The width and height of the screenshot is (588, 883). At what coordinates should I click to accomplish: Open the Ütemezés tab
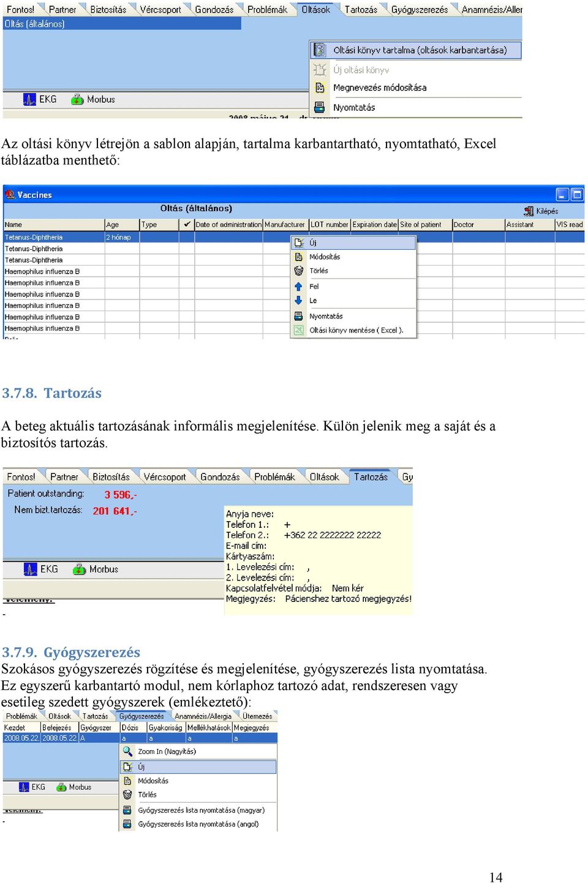257,716
